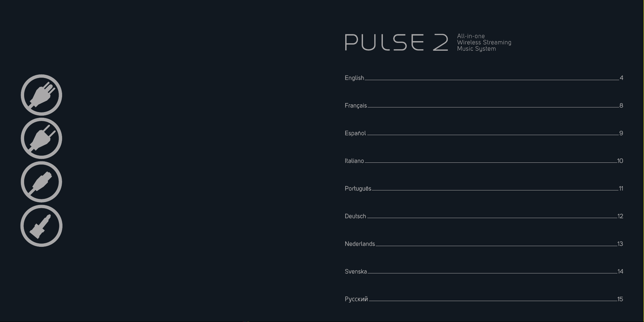
Task: Click page number 15 beside Русский
Action: pos(620,299)
